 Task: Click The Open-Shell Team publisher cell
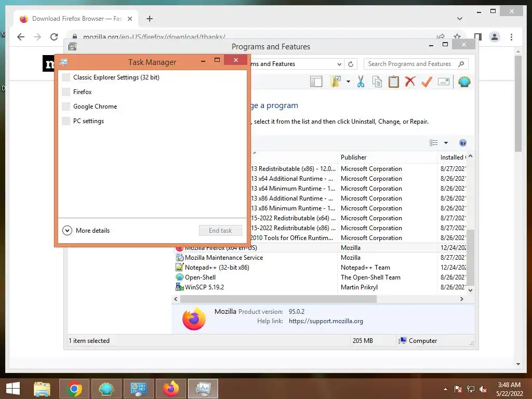click(x=370, y=277)
